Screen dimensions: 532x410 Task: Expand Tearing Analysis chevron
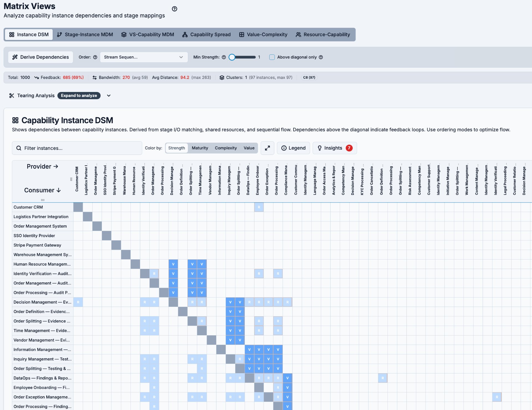[x=109, y=96]
